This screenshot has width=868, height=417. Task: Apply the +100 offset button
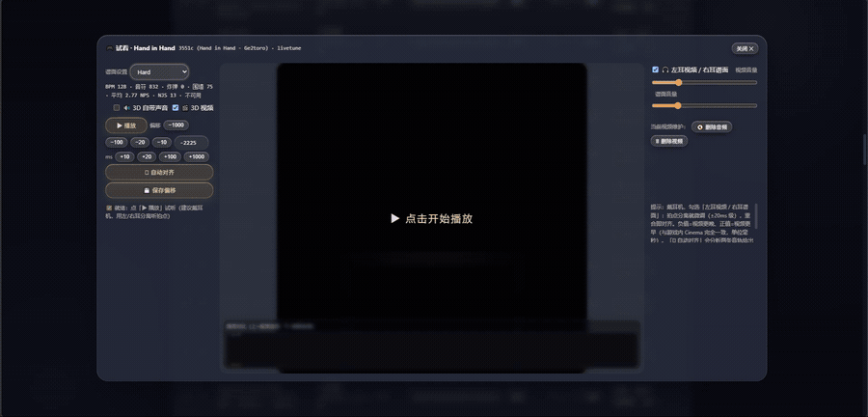[170, 156]
